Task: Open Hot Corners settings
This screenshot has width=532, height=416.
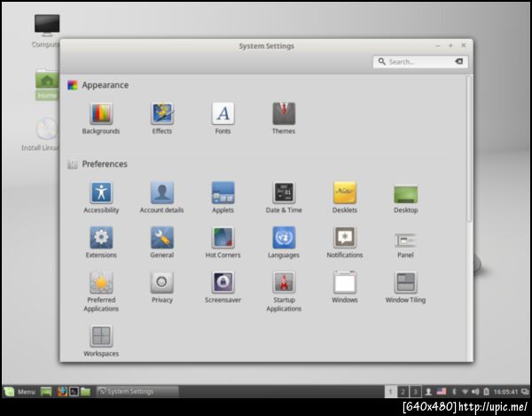Action: click(x=223, y=242)
